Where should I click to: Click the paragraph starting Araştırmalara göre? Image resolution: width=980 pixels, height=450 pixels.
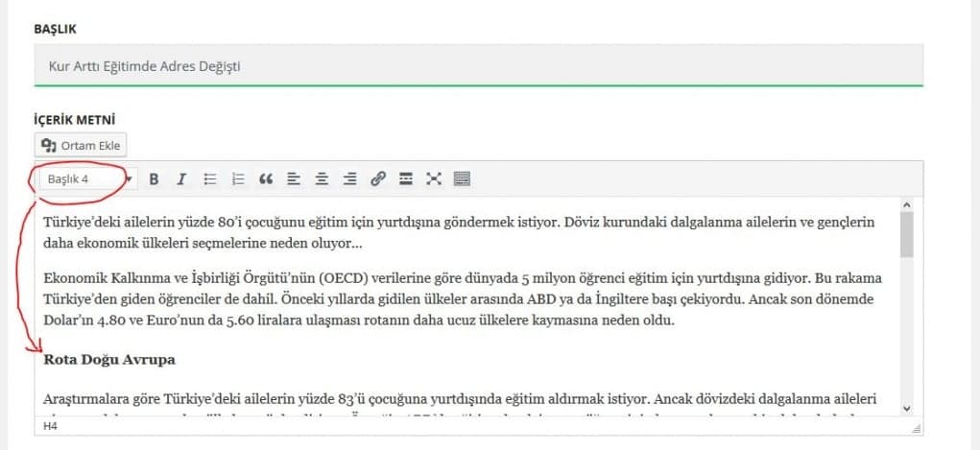[x=461, y=403]
